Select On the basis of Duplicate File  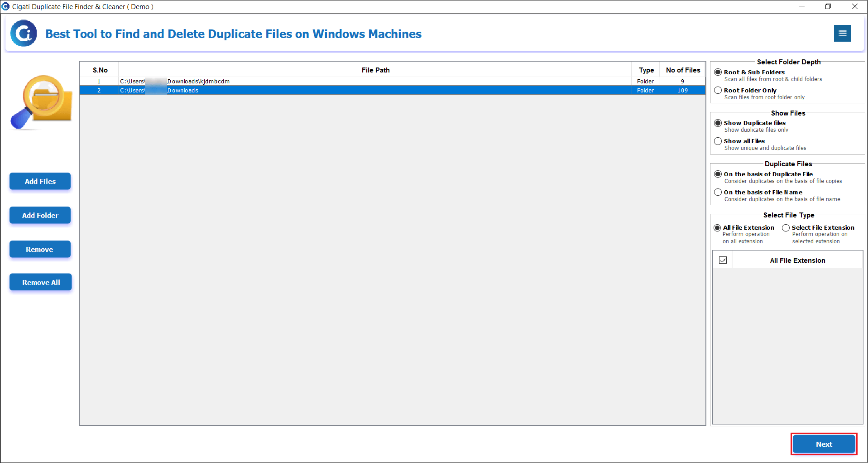(718, 174)
